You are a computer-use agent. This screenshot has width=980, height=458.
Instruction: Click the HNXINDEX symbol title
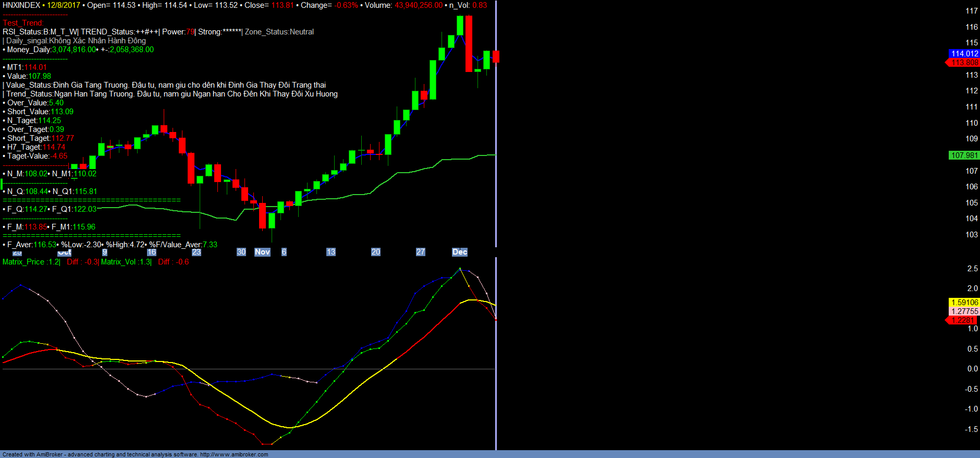(21, 5)
